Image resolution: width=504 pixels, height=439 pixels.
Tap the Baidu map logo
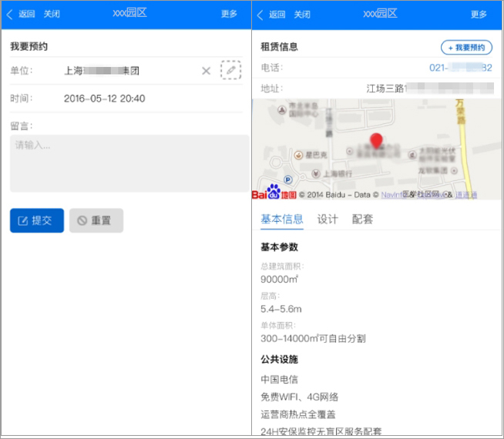(x=274, y=192)
